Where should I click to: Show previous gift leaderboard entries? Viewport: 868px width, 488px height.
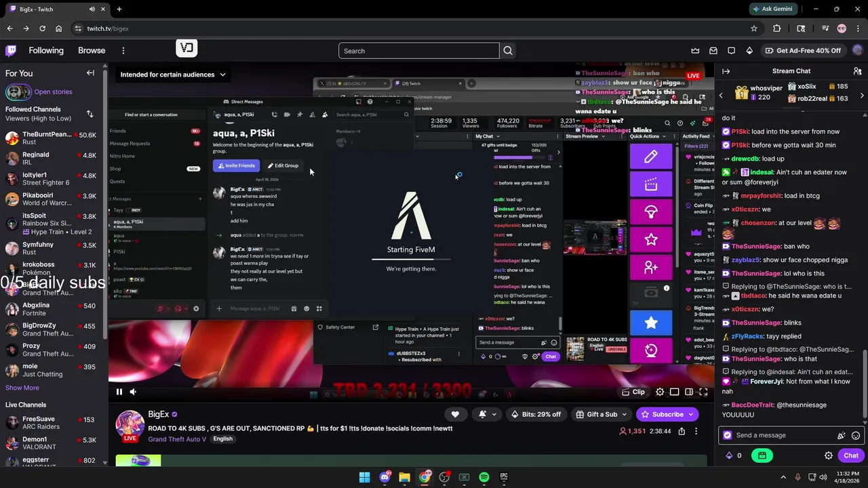[x=721, y=96]
